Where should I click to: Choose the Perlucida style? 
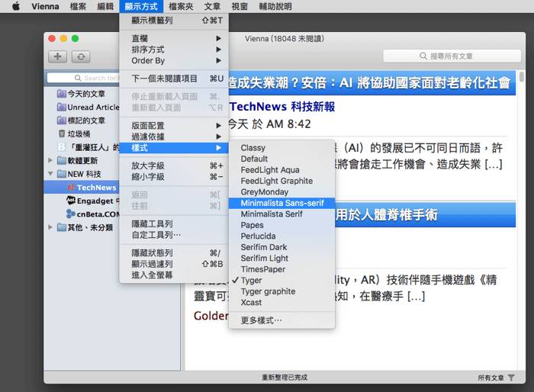point(282,236)
